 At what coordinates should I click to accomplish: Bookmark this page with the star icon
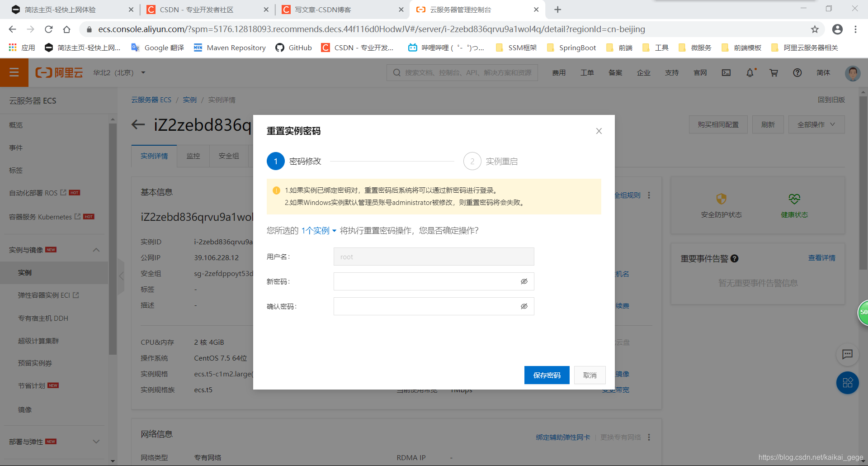tap(815, 29)
